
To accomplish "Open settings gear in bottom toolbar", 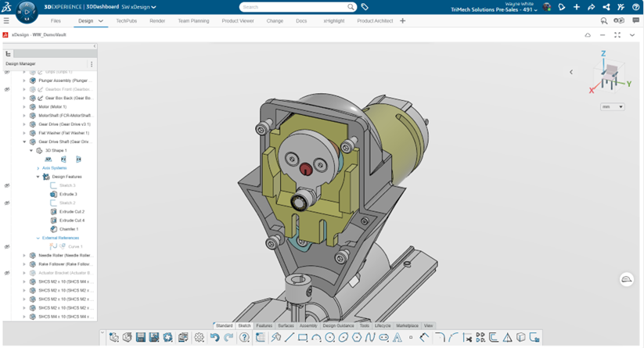I will coord(199,338).
